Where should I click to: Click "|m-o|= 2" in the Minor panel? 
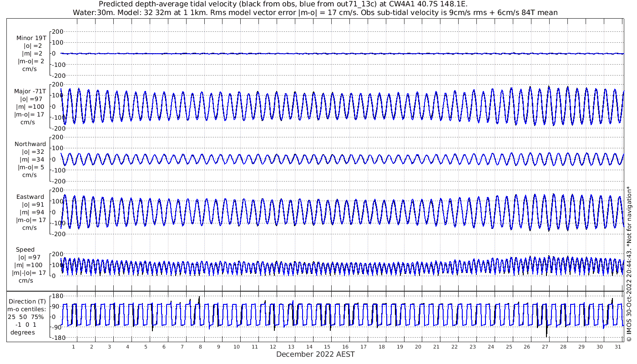pos(31,61)
